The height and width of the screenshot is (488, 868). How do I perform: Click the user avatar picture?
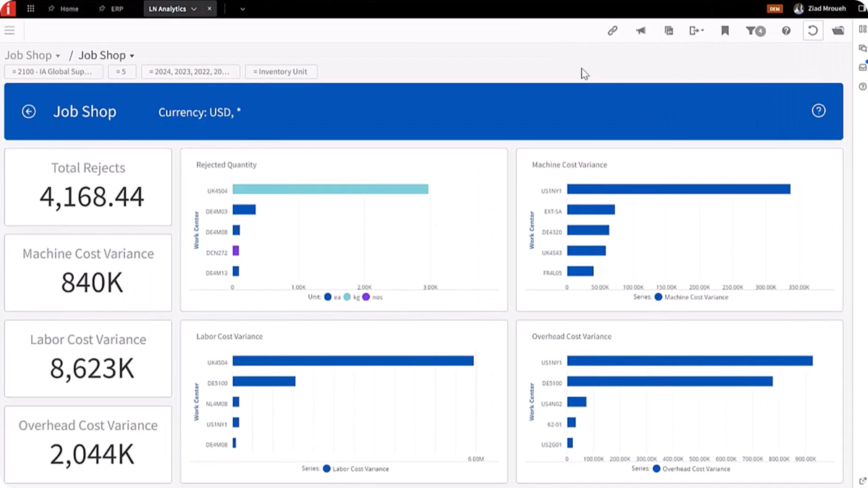coord(799,9)
